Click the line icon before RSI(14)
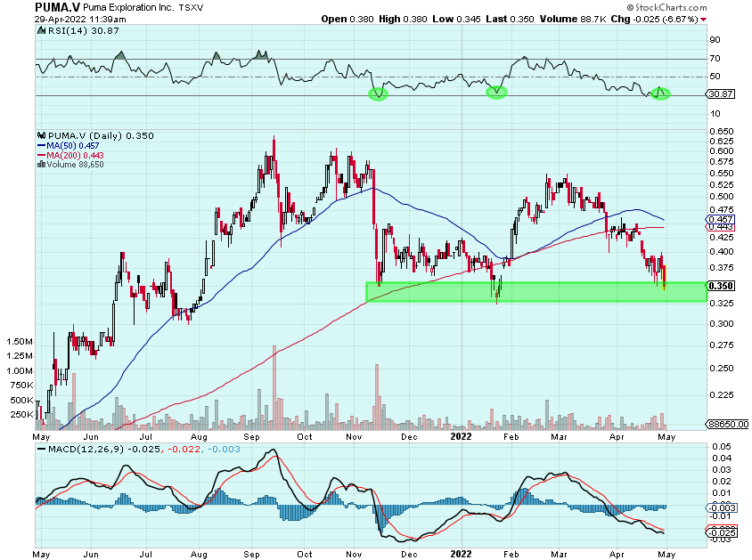Image resolution: width=752 pixels, height=560 pixels. [42, 30]
